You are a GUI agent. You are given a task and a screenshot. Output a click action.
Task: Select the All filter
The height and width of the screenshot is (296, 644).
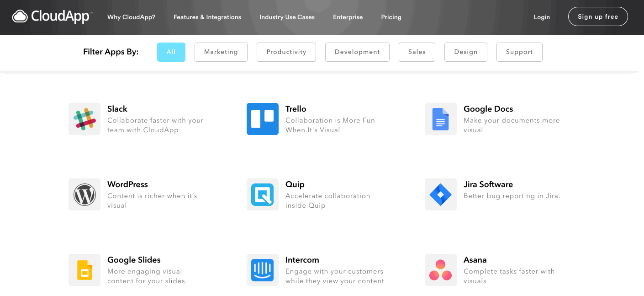pos(171,52)
